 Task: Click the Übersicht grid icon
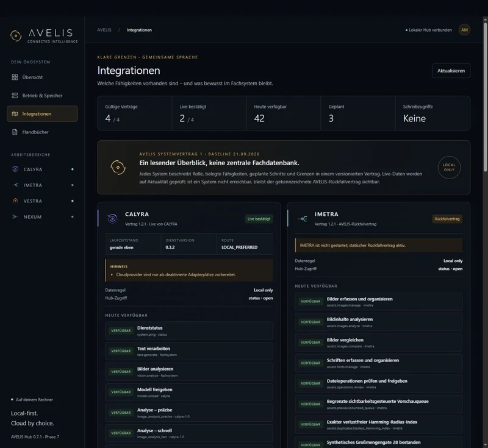click(15, 77)
